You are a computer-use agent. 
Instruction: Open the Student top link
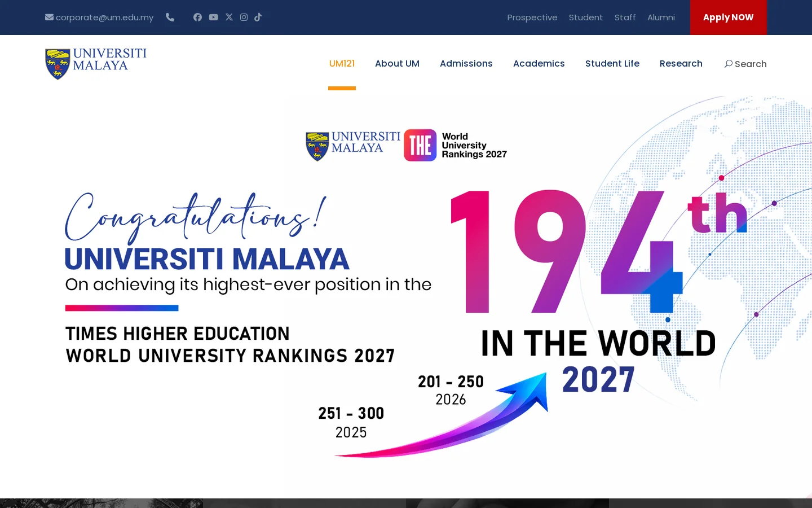[586, 17]
